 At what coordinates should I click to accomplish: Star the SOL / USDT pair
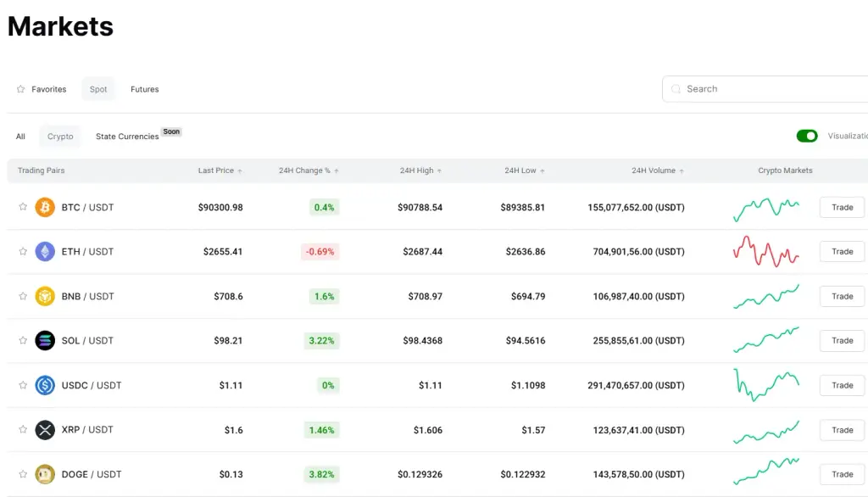23,340
